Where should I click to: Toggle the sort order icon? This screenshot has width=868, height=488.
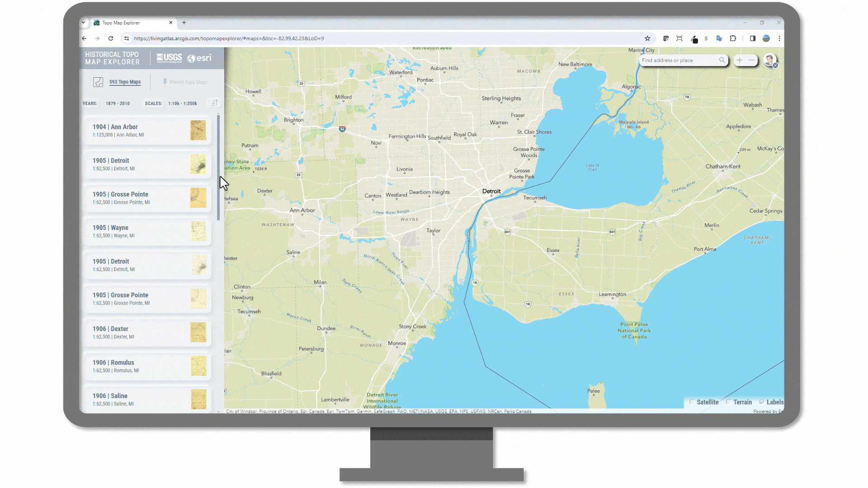pyautogui.click(x=214, y=103)
